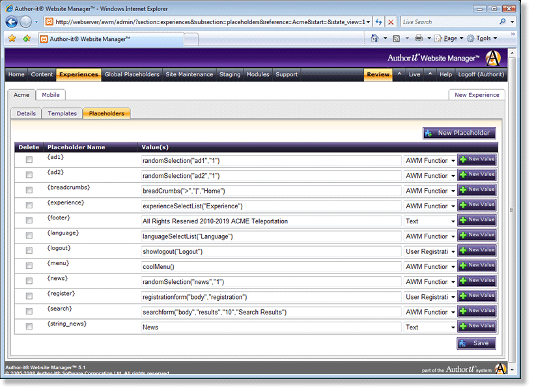This screenshot has height=392, width=534.
Task: Click the arrow icon after Live
Action: [430, 74]
